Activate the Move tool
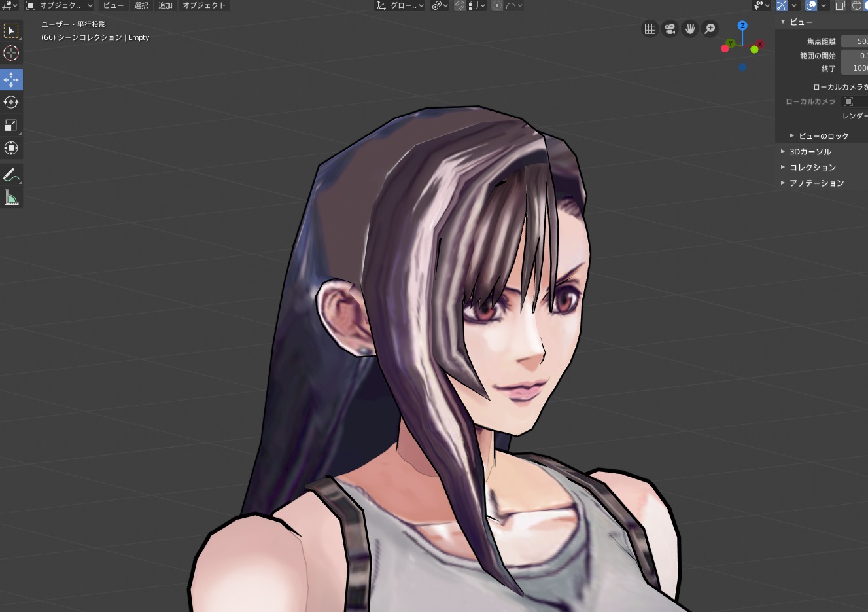The image size is (868, 612). tap(11, 79)
